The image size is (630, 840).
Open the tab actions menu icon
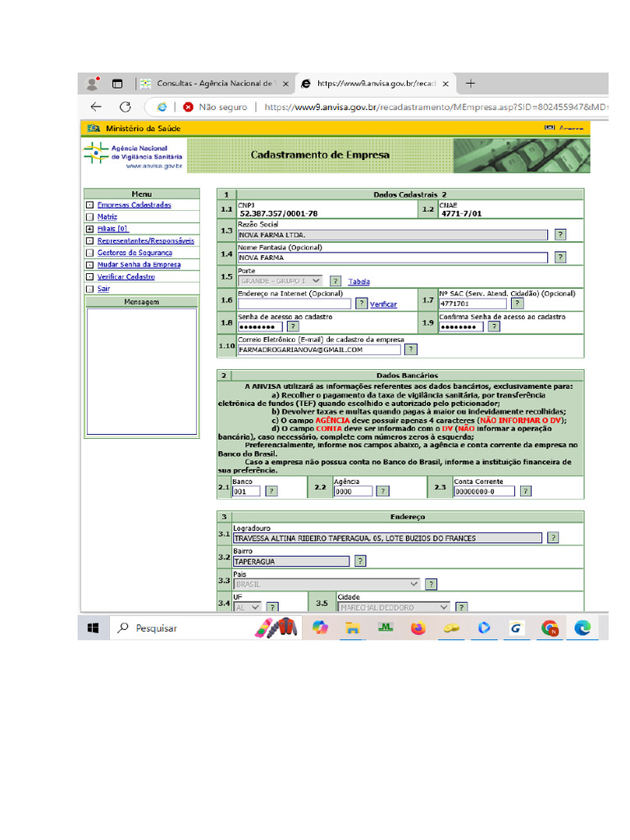pos(117,84)
